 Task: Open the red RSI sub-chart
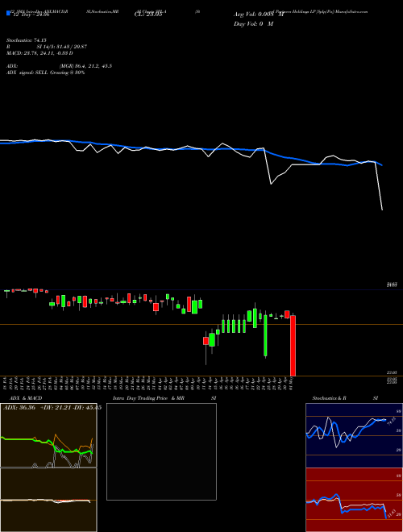354,500
